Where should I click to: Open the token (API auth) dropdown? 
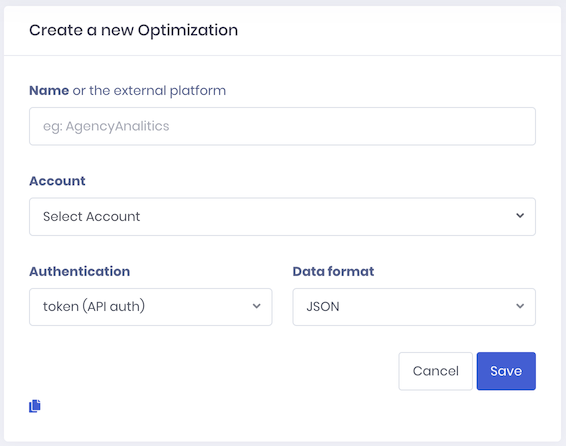151,307
